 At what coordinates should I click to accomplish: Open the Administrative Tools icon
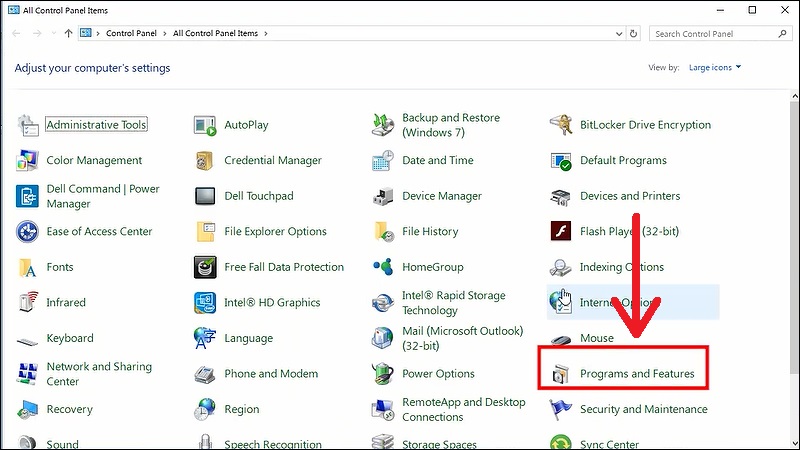point(28,125)
